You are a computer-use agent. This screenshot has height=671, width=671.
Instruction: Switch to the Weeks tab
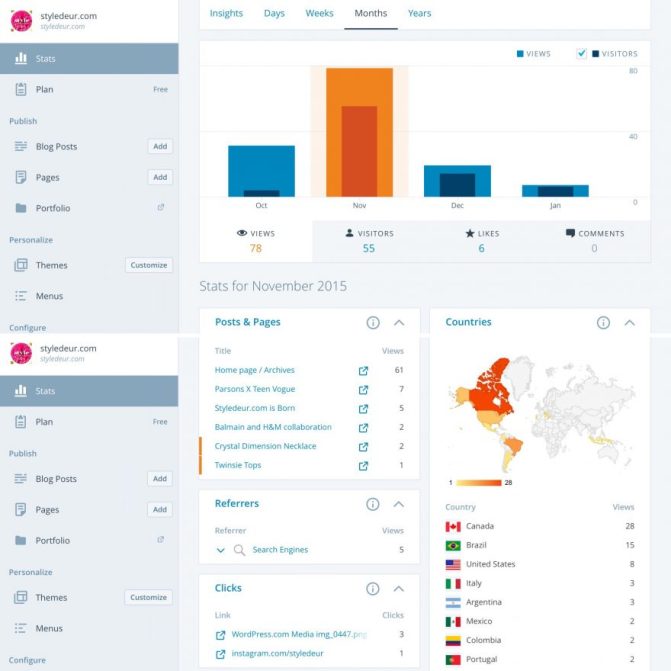319,13
